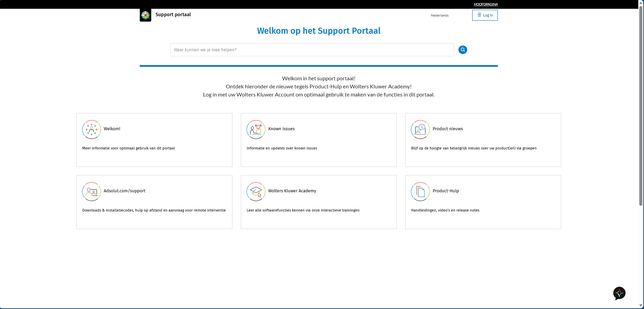Click the Welkom! tile icon

(92, 130)
